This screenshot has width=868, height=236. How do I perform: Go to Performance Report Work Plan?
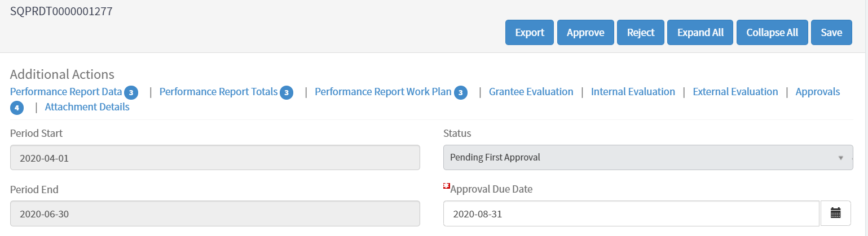pyautogui.click(x=383, y=92)
